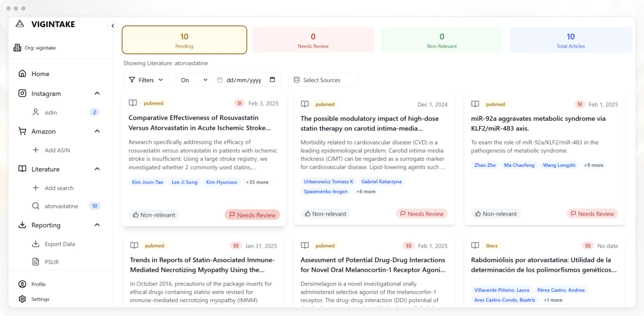Image resolution: width=644 pixels, height=316 pixels.
Task: Click the Settings gear icon
Action: (x=22, y=299)
